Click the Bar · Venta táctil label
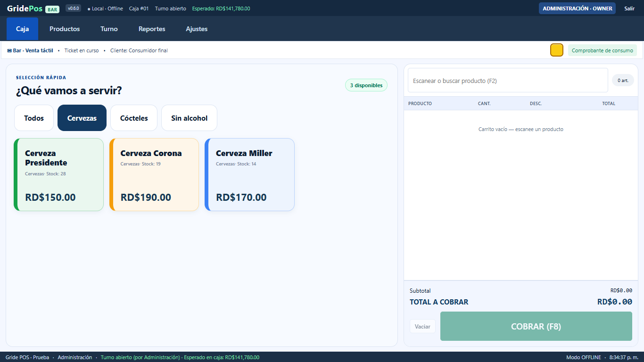The height and width of the screenshot is (362, 644). pyautogui.click(x=30, y=50)
